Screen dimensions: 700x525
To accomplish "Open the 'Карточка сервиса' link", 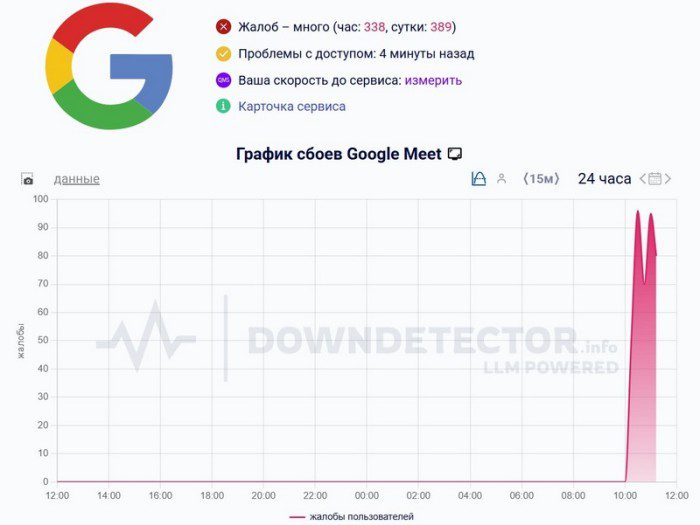I will click(x=292, y=106).
